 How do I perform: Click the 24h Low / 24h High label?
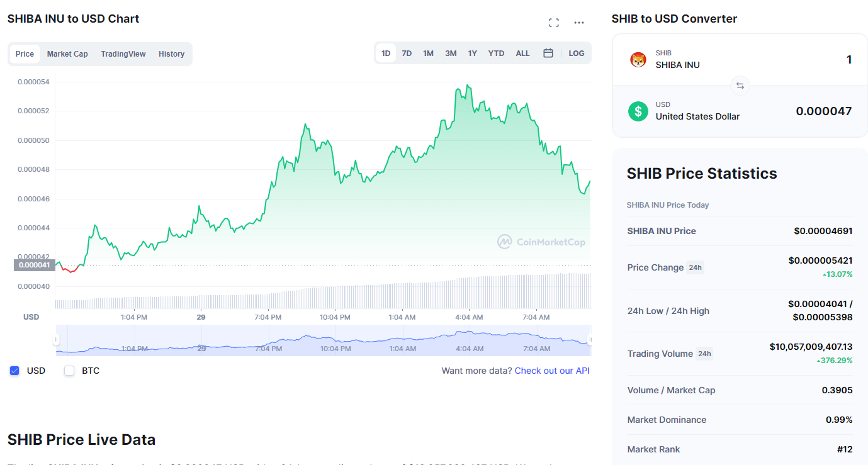click(668, 311)
